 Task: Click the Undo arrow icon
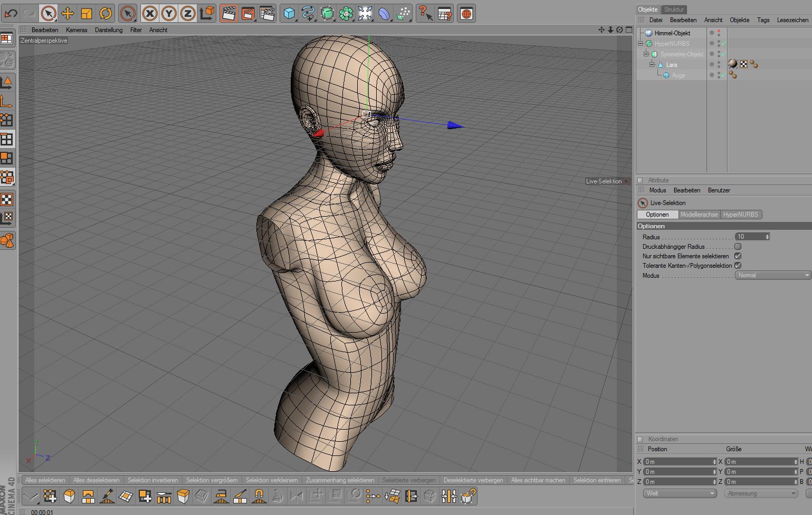pyautogui.click(x=11, y=14)
